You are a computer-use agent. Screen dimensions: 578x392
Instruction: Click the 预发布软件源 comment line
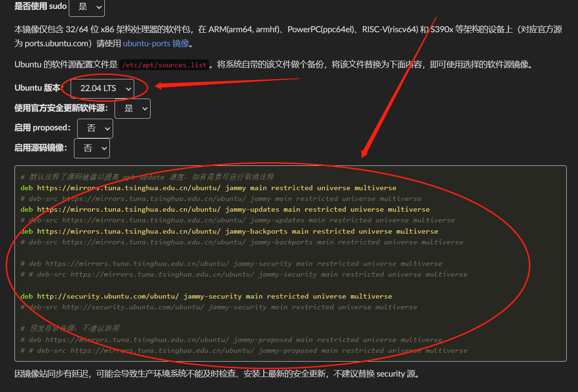(70, 328)
